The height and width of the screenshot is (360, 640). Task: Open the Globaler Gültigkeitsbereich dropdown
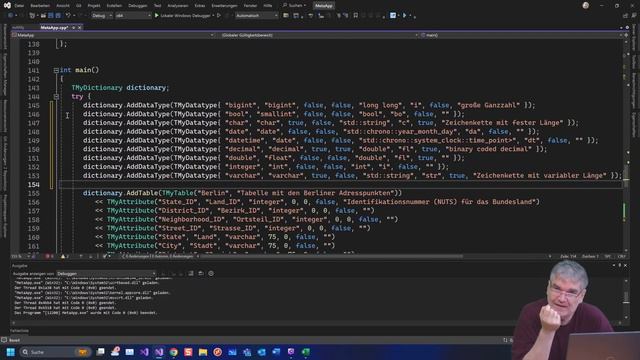click(x=320, y=35)
